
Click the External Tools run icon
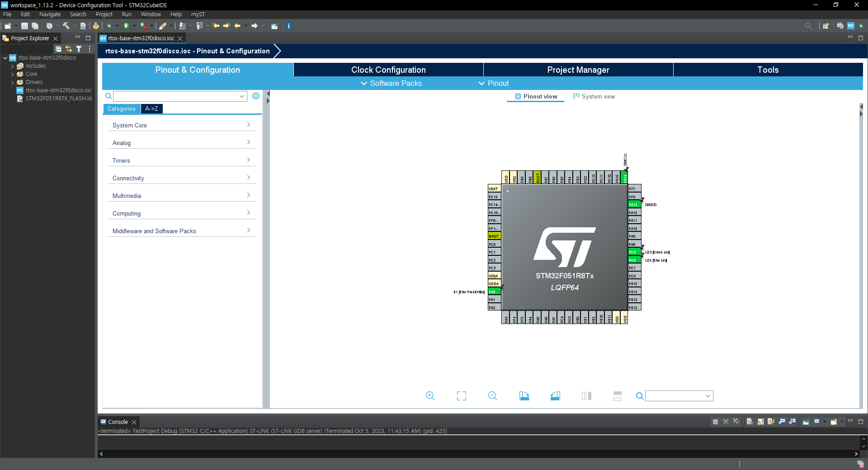click(144, 26)
